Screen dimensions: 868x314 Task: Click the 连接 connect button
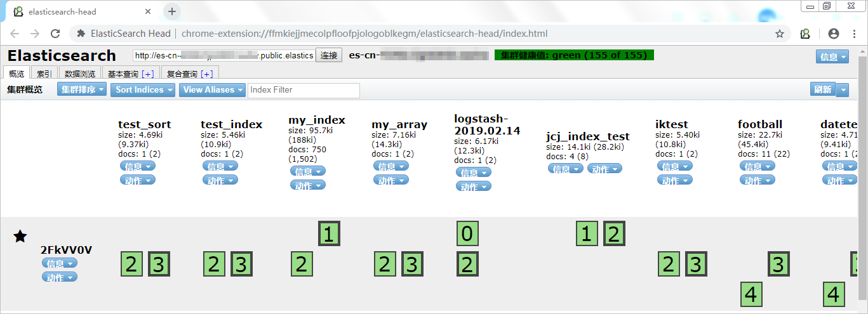coord(329,56)
